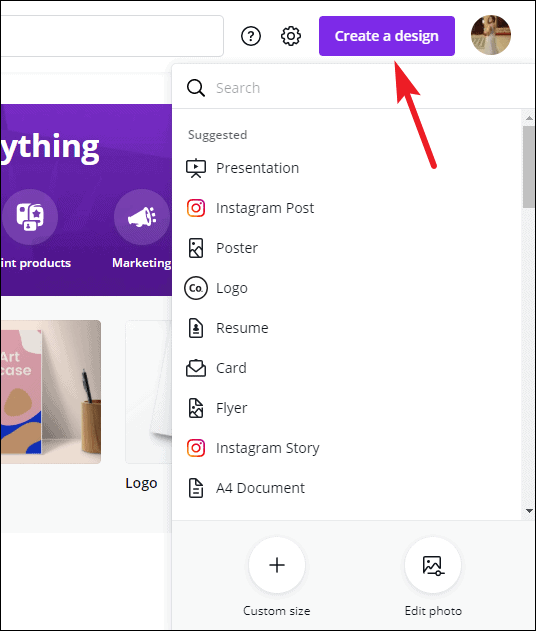
Task: Open the help question mark icon
Action: 251,36
